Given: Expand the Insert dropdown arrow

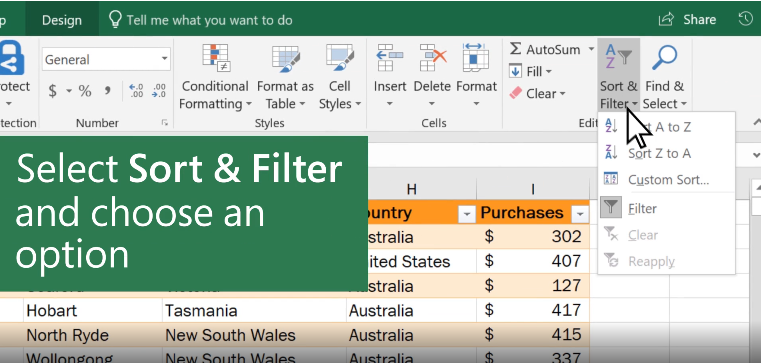Looking at the screenshot, I should [x=390, y=104].
